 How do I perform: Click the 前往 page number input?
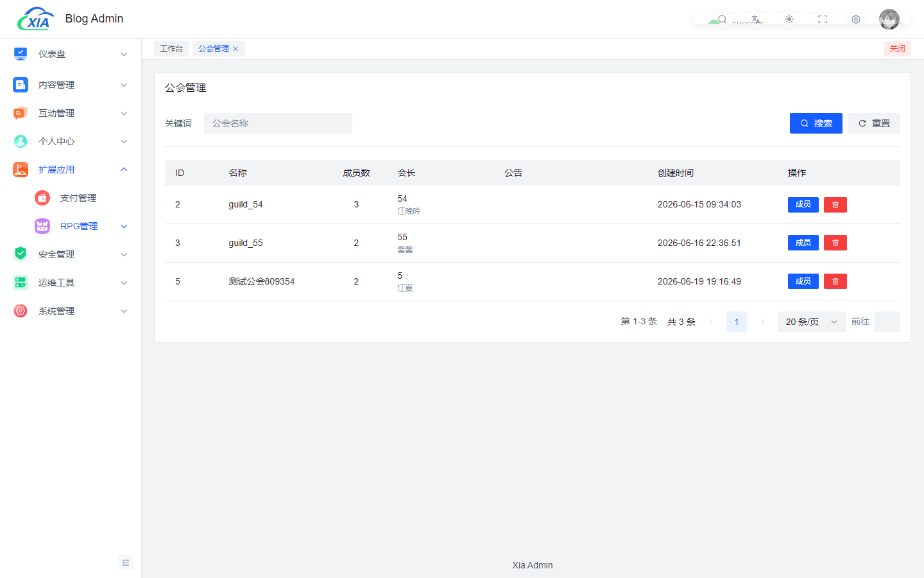click(x=887, y=322)
